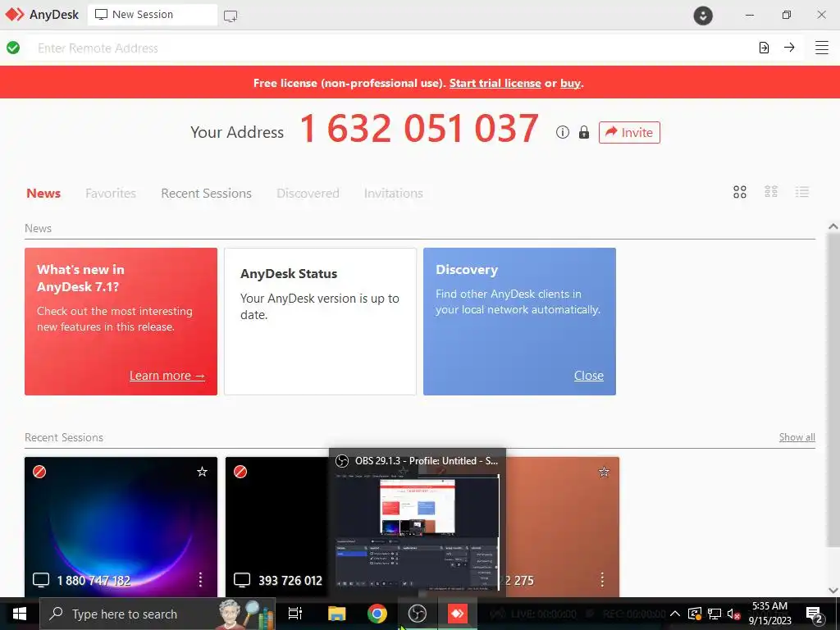Switch to list view
Screen dimensions: 840x630
click(x=802, y=192)
